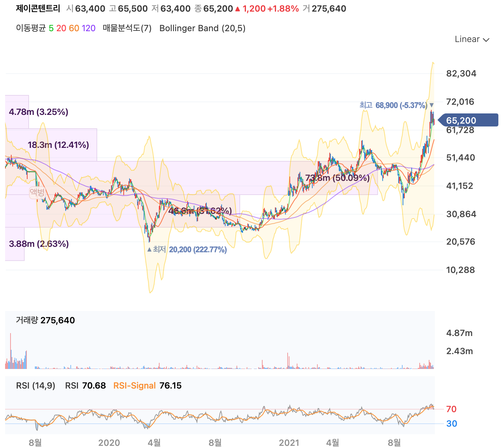Click the 시 63,400 open price
502x448 pixels.
click(86, 9)
